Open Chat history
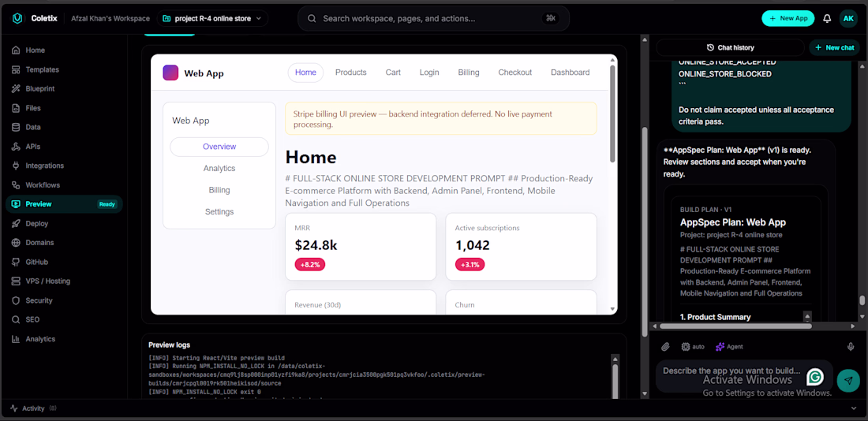The height and width of the screenshot is (421, 868). [x=730, y=47]
